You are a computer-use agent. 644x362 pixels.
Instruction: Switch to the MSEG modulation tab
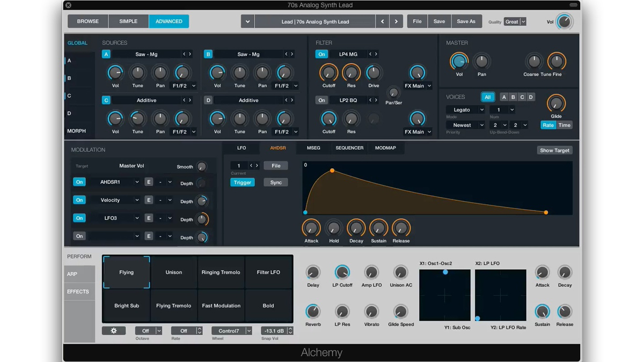coord(313,148)
